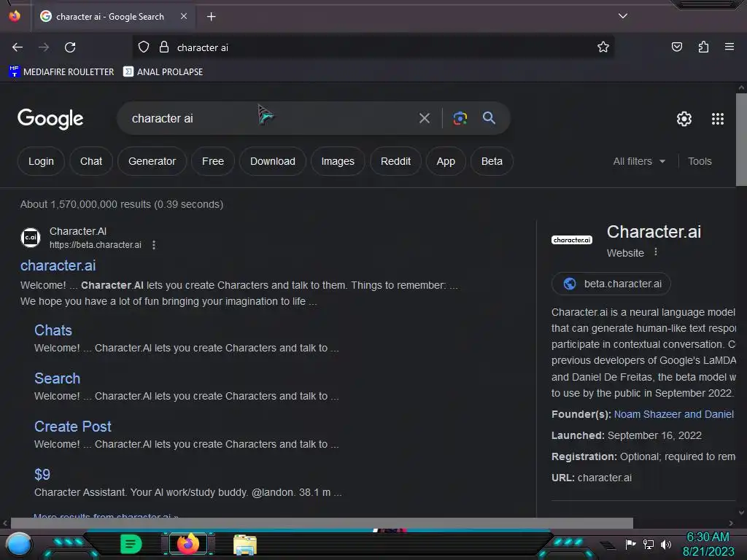The width and height of the screenshot is (747, 560).
Task: Click the Google logo
Action: click(x=50, y=119)
